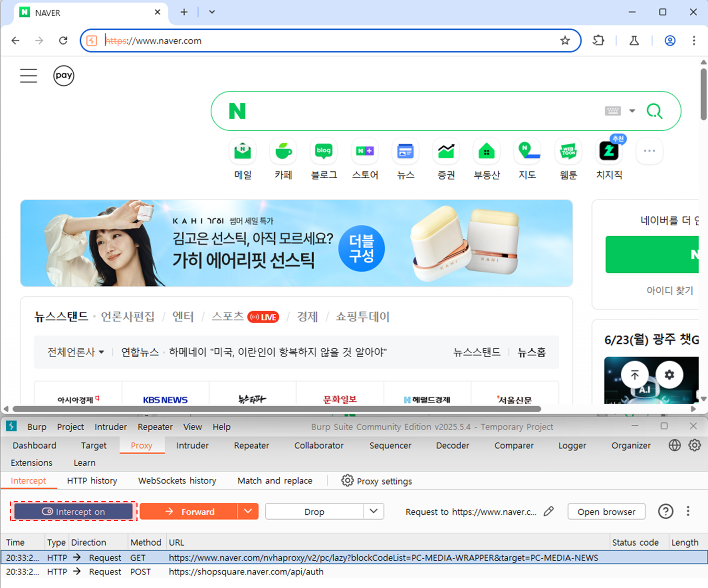Expand the search box options arrow
Screen dimensions: 708x588
click(x=632, y=111)
